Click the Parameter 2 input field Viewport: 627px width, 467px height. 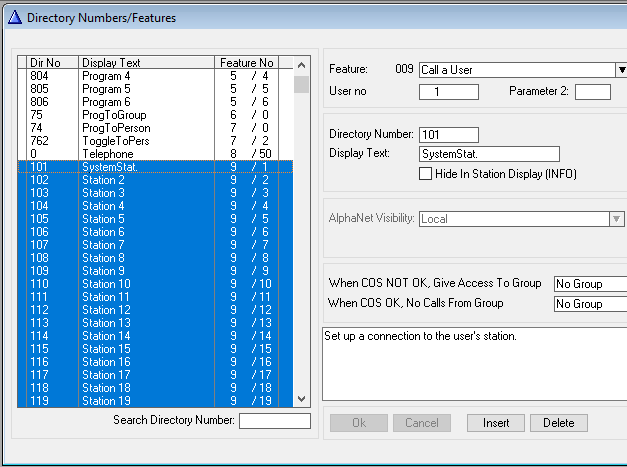(592, 92)
